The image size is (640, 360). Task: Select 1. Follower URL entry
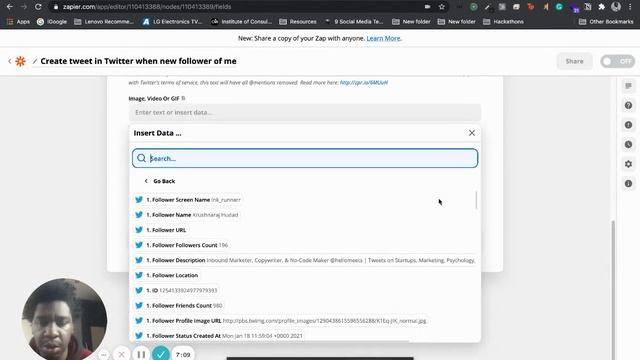click(161, 230)
